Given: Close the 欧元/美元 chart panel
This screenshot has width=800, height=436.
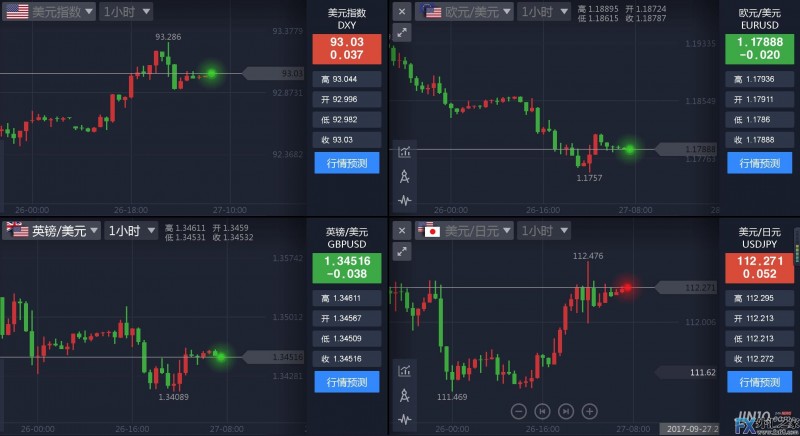Looking at the screenshot, I should (402, 12).
